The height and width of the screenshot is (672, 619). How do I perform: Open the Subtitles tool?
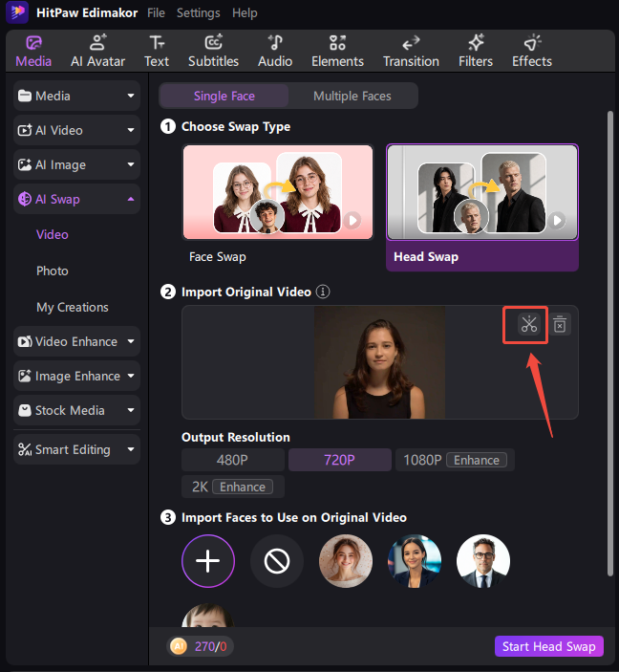coord(213,52)
